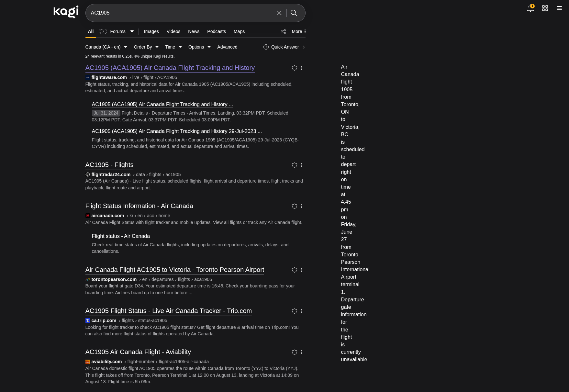Open the Time filter dropdown
The image size is (569, 392).
173,47
